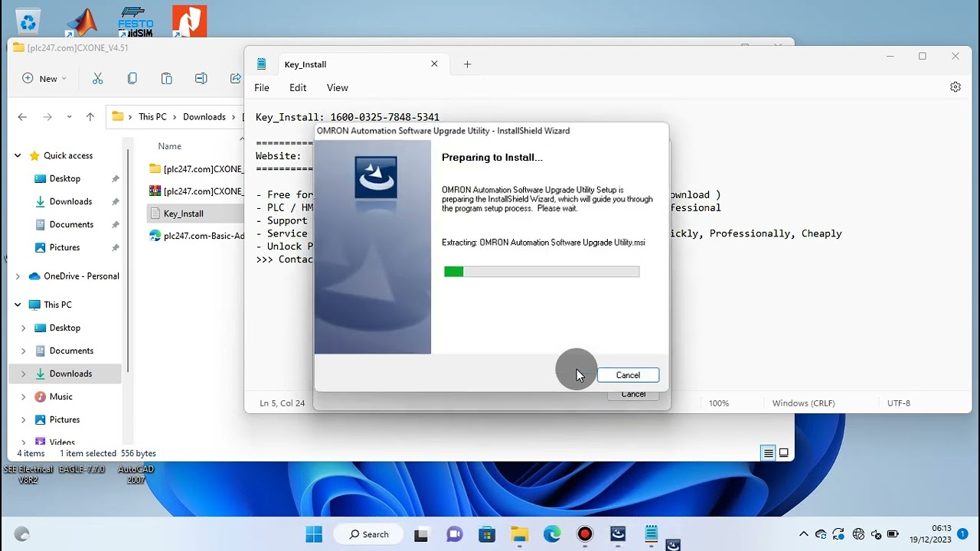980x551 pixels.
Task: Click Windows (CRLF) line ending indicator
Action: pyautogui.click(x=803, y=403)
